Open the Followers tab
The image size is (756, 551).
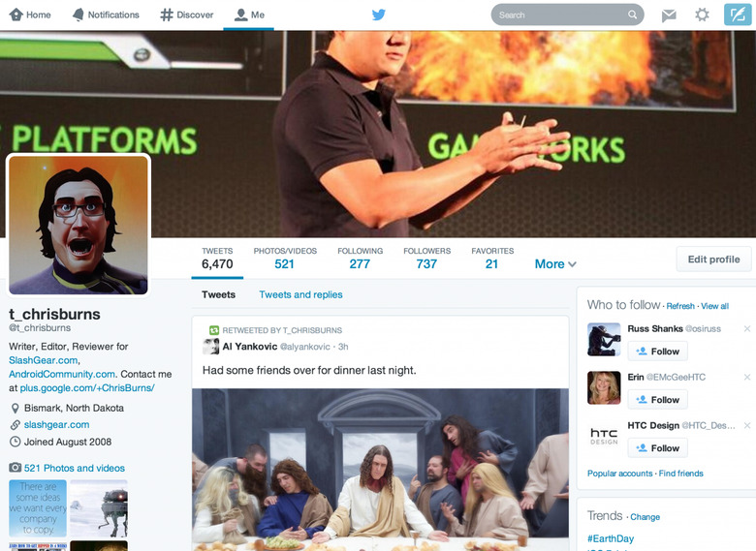tap(426, 259)
